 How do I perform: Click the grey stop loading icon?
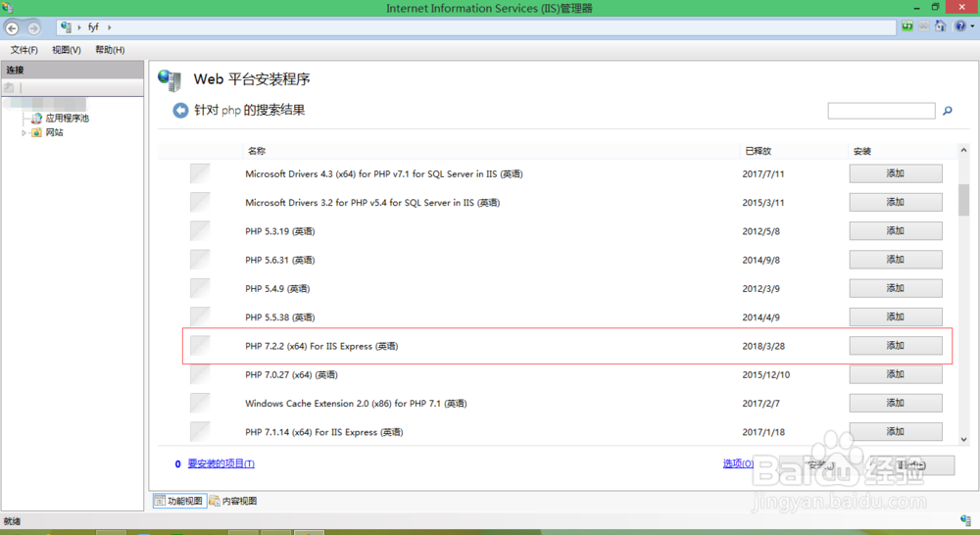pos(923,26)
